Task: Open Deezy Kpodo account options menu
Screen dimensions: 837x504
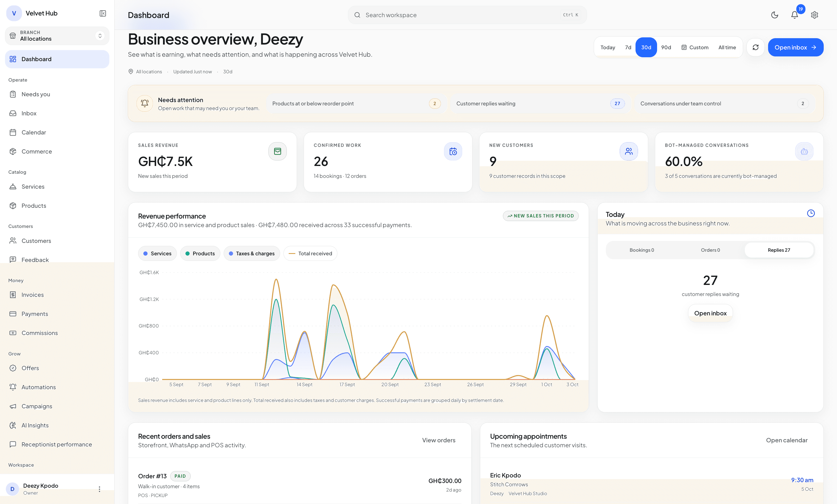Action: tap(100, 489)
